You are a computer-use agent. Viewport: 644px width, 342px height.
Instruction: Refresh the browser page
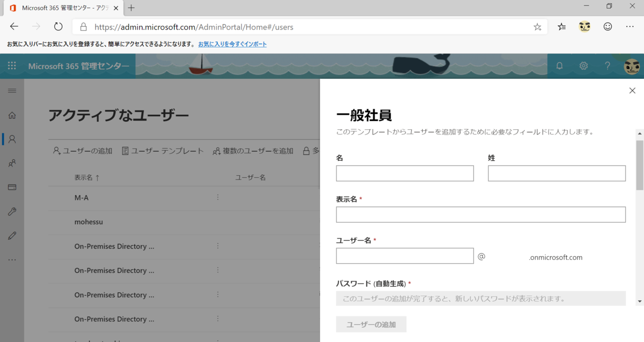(x=58, y=27)
